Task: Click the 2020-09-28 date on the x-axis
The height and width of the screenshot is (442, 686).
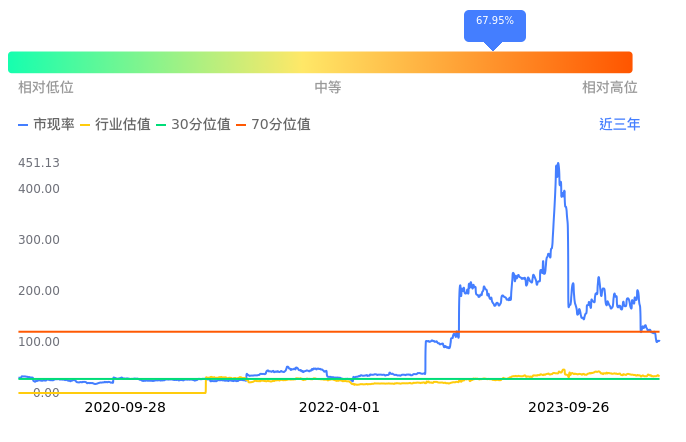Action: [x=125, y=407]
